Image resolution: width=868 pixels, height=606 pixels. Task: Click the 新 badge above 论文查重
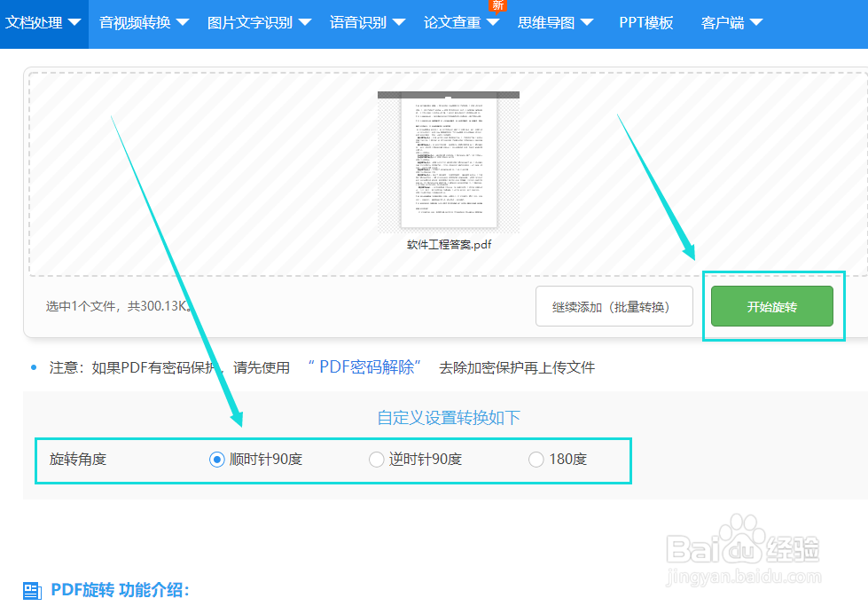(497, 5)
